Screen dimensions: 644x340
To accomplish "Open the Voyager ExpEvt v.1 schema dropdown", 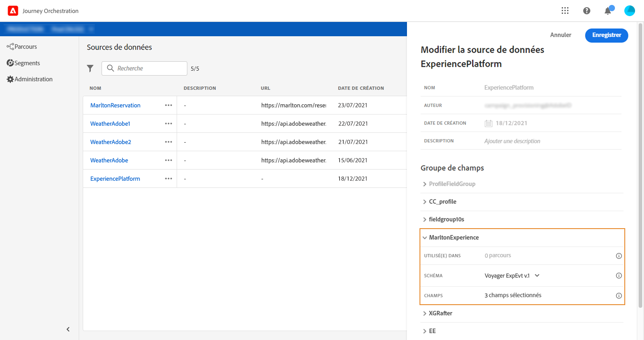I will coord(512,276).
